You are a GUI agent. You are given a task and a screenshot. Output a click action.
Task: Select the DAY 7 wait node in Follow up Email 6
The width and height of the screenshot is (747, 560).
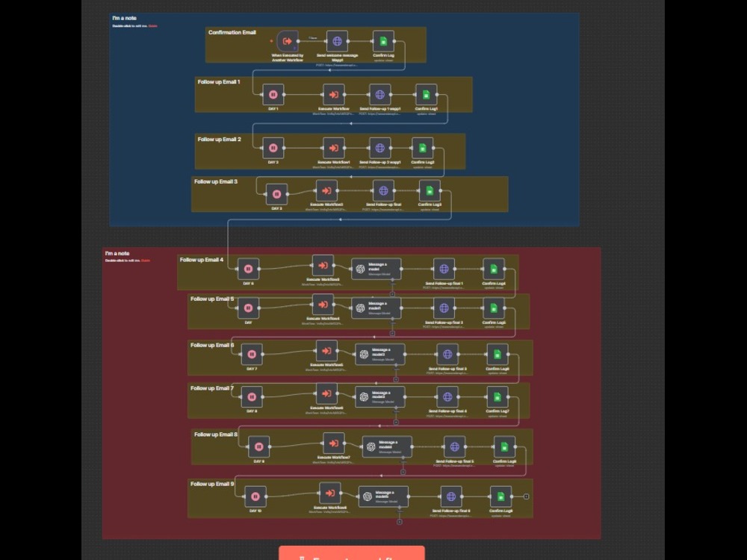252,354
